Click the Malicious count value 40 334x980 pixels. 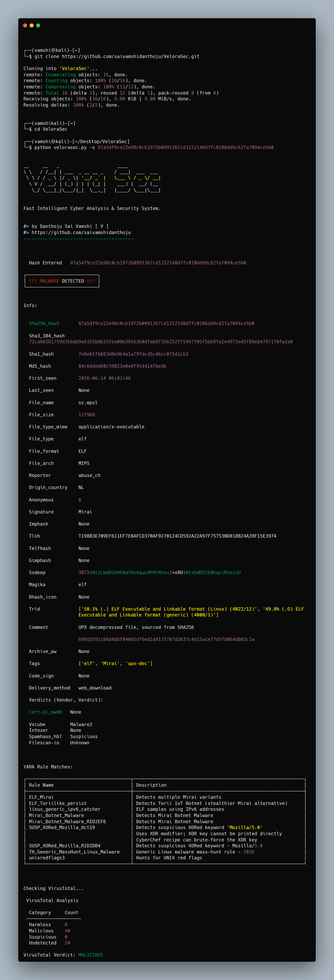pyautogui.click(x=67, y=931)
